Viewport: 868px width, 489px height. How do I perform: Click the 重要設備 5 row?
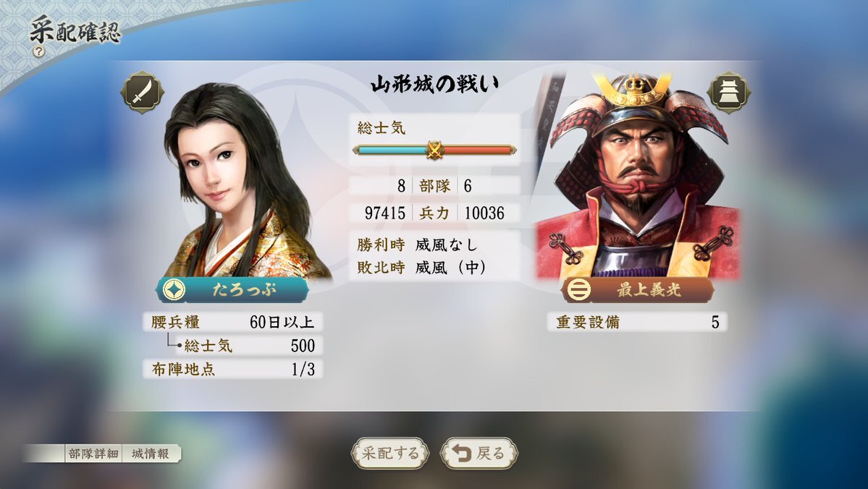coord(637,322)
